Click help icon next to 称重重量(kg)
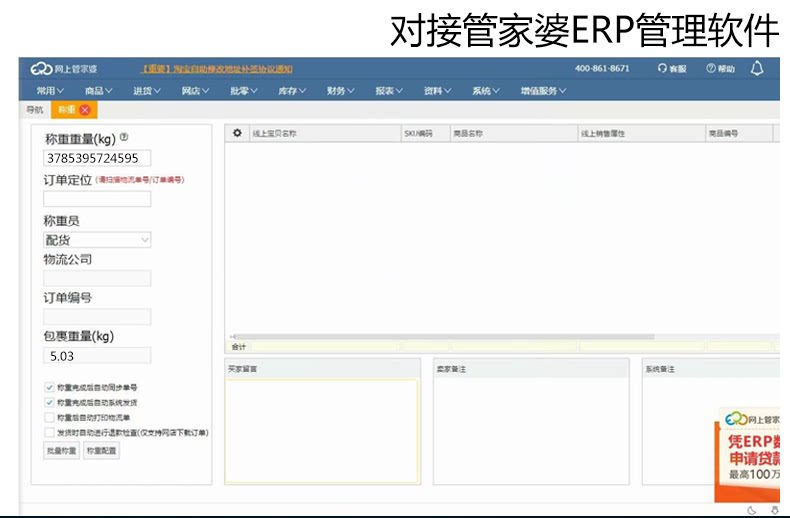The height and width of the screenshot is (518, 790). coord(124,137)
